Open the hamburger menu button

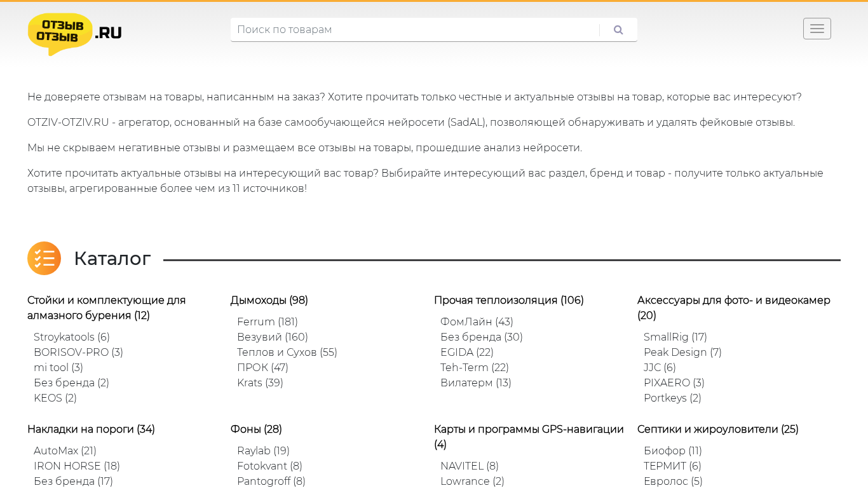click(x=817, y=29)
